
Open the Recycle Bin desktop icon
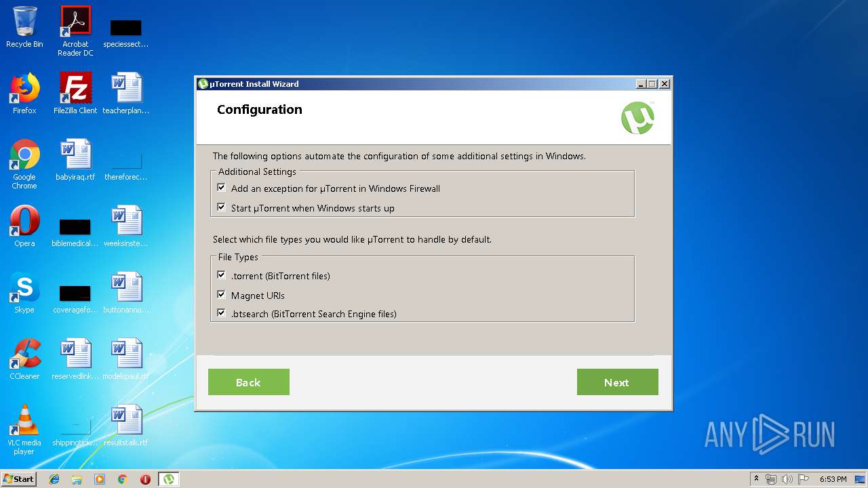tap(24, 28)
